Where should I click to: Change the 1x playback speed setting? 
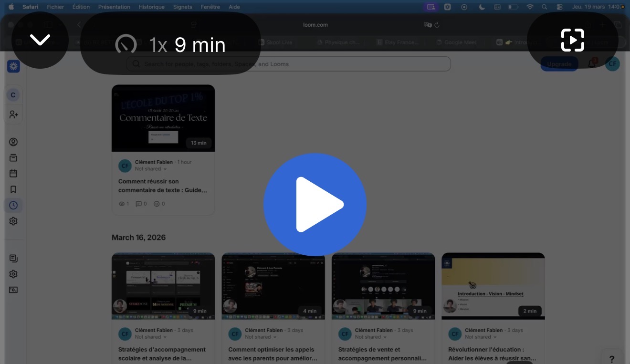pyautogui.click(x=170, y=44)
